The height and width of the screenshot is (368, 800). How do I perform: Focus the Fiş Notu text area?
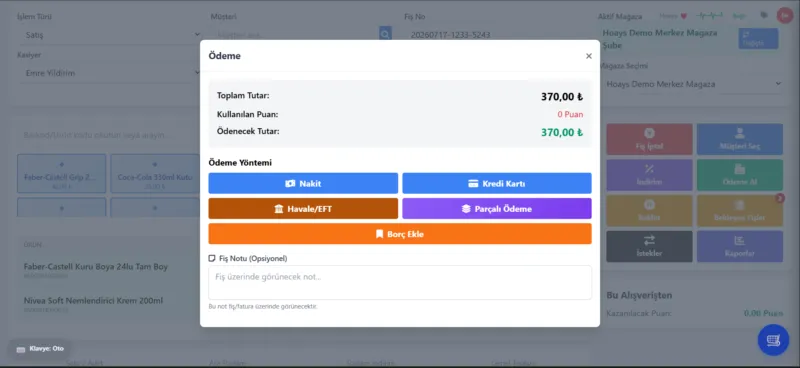pyautogui.click(x=400, y=282)
